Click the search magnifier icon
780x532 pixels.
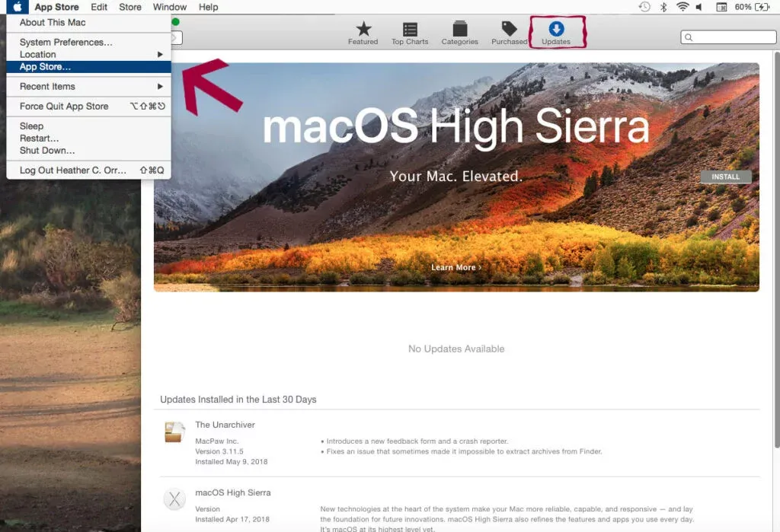[689, 37]
